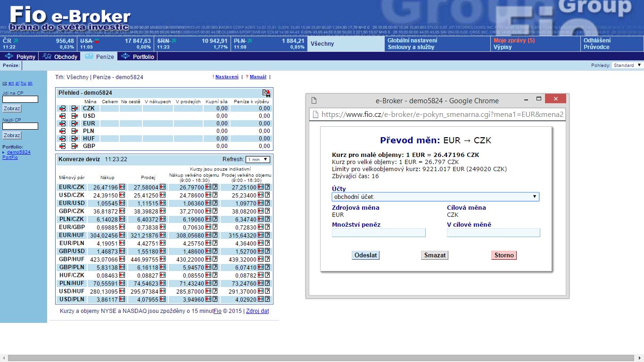644x362 pixels.
Task: Click exchange icon next to EUR/GBP Prodej 0,73838
Action: [x=163, y=227]
